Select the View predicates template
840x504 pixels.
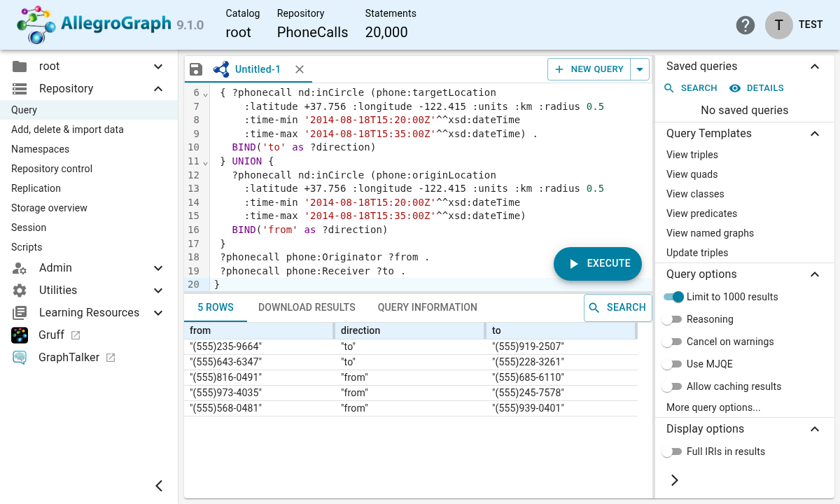pyautogui.click(x=701, y=213)
